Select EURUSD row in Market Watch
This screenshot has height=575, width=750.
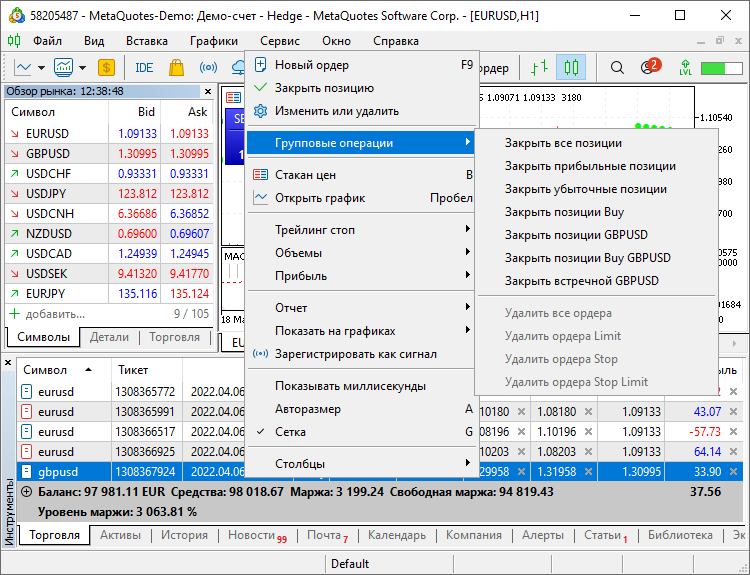[x=109, y=133]
